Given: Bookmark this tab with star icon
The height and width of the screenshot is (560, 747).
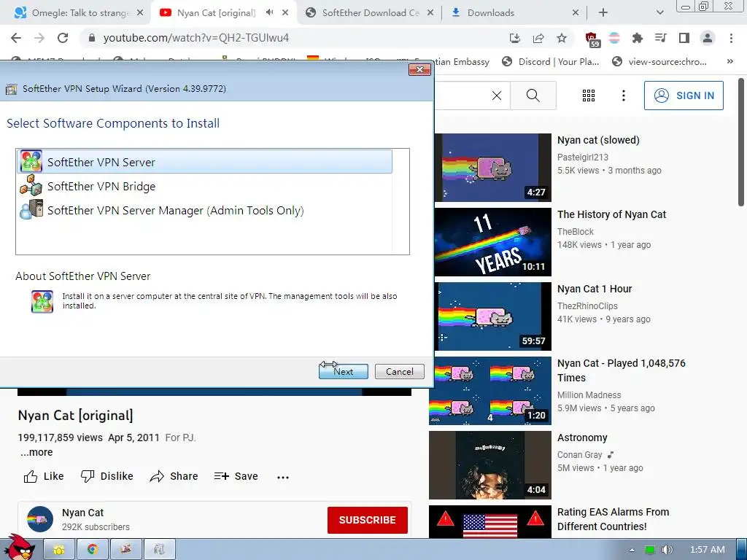Looking at the screenshot, I should point(562,38).
